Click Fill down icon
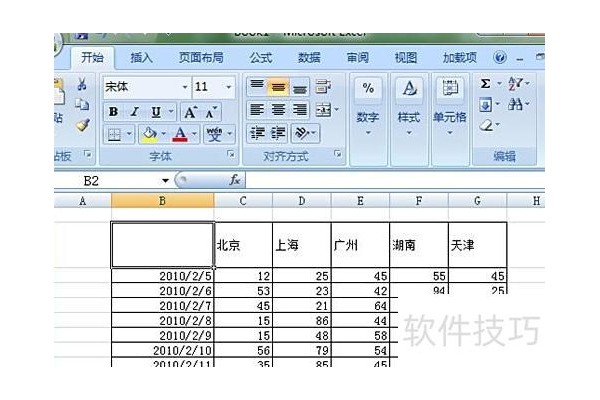The image size is (600, 400). click(485, 104)
